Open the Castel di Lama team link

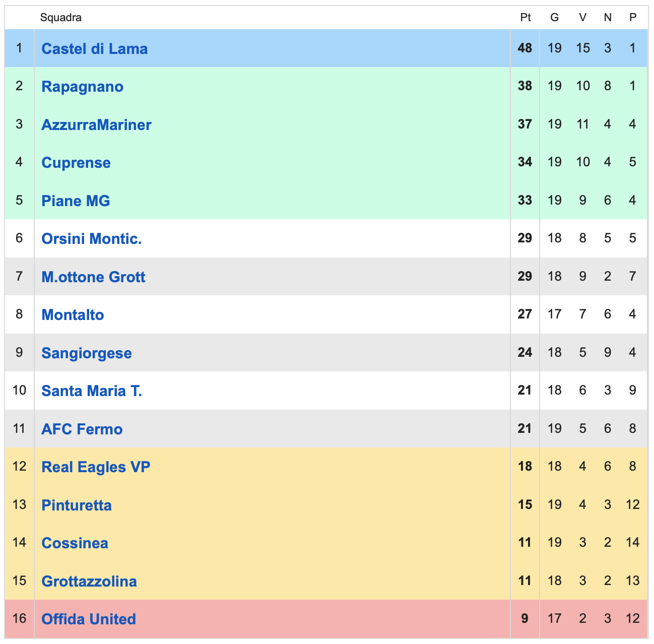[x=94, y=49]
